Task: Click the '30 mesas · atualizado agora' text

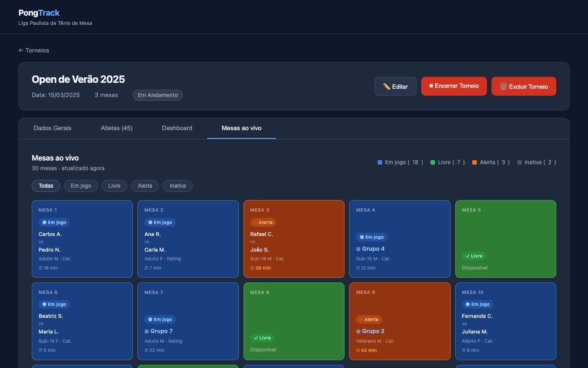Action: click(68, 168)
